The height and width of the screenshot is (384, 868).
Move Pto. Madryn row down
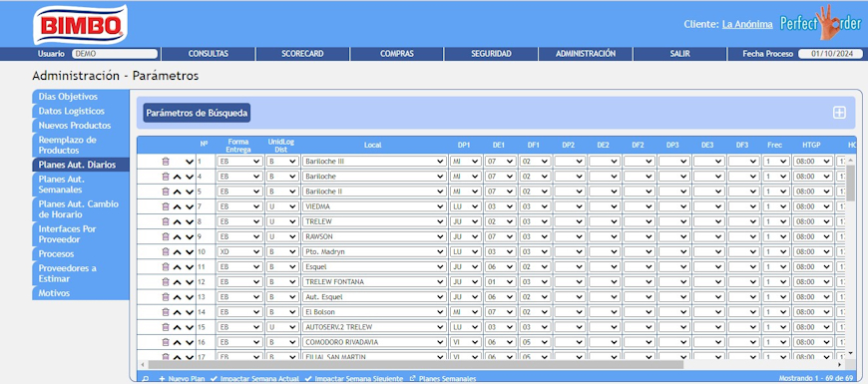tap(190, 251)
